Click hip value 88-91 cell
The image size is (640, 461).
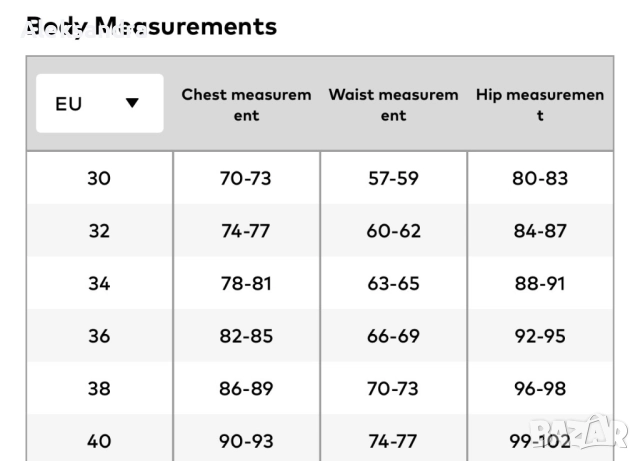point(540,283)
